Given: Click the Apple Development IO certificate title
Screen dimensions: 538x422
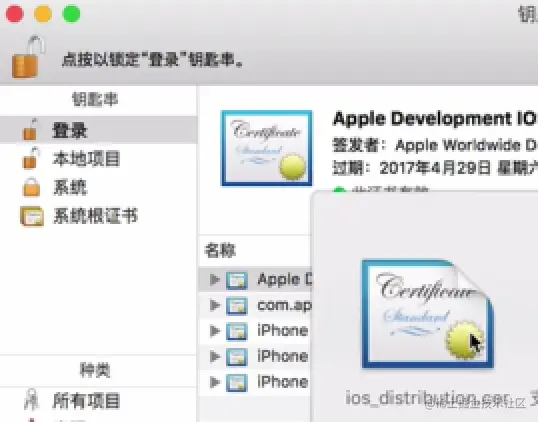Looking at the screenshot, I should click(435, 118).
